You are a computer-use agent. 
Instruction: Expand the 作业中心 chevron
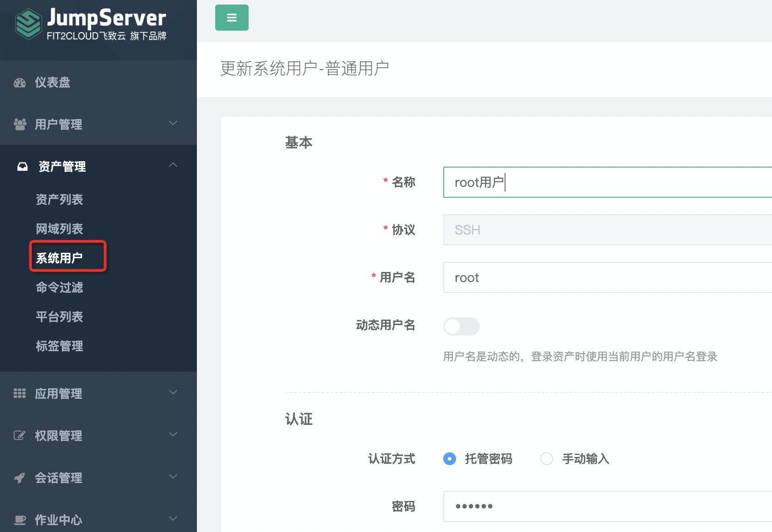click(173, 519)
